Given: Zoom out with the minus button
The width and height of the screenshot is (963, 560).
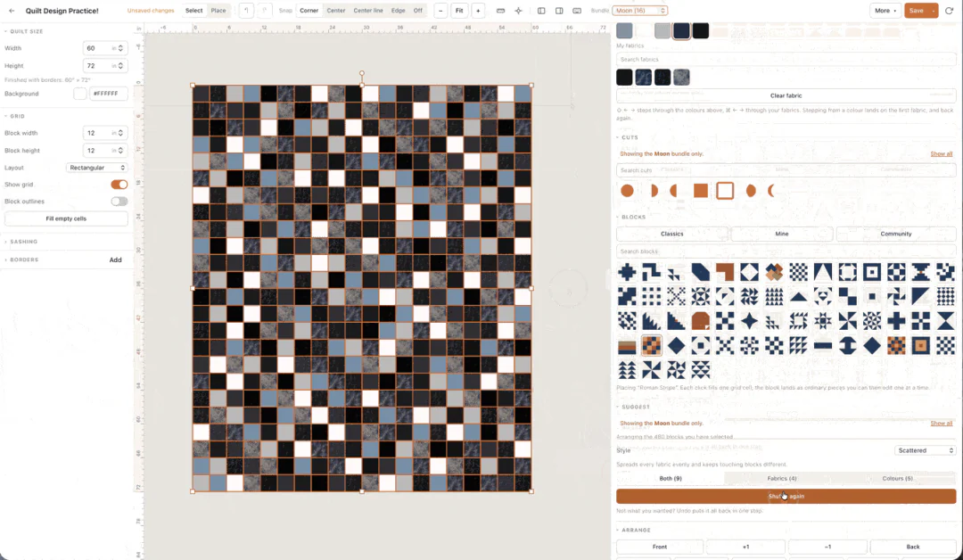Looking at the screenshot, I should [440, 11].
